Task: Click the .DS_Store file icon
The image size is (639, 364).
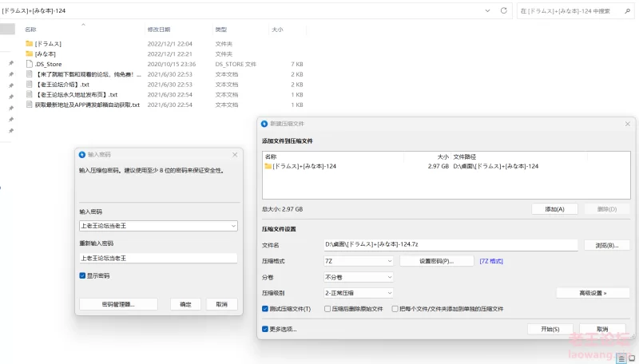Action: coord(30,64)
